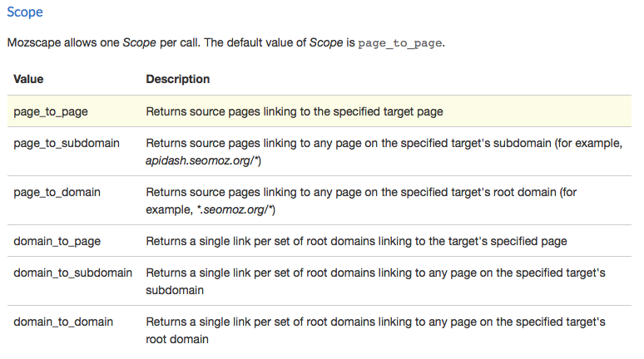
Task: Select the domain_to_subdomain value cell
Action: [73, 273]
